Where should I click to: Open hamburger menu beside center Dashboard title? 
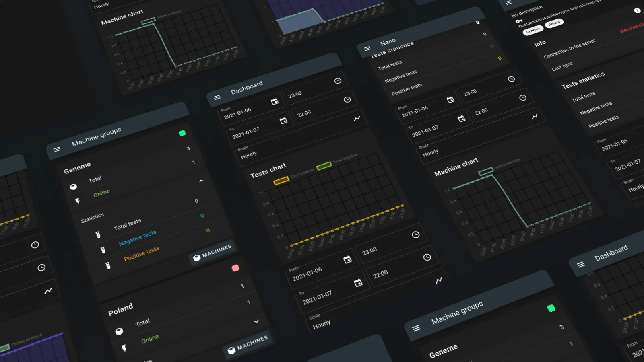217,97
